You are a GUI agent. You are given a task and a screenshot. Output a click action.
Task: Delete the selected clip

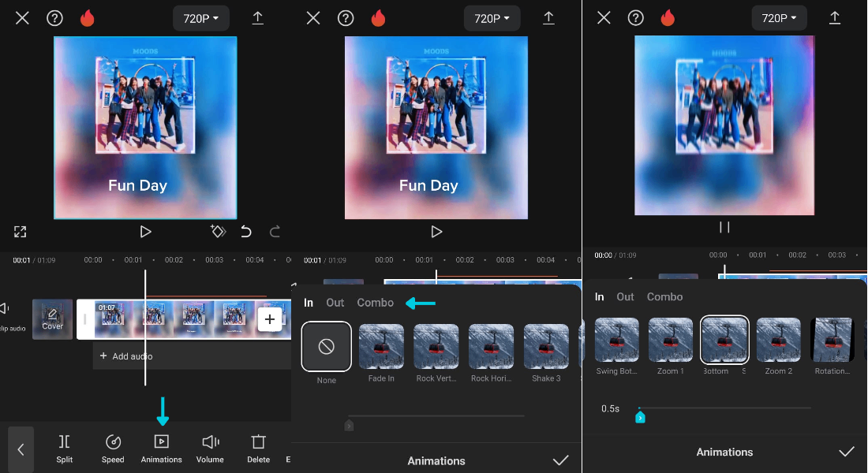pyautogui.click(x=258, y=449)
